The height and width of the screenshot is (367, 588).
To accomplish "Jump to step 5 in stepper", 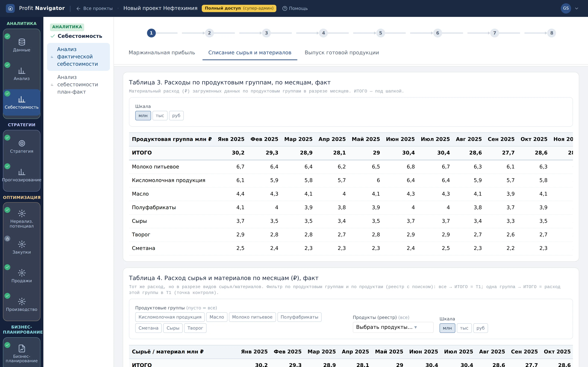I will click(381, 33).
